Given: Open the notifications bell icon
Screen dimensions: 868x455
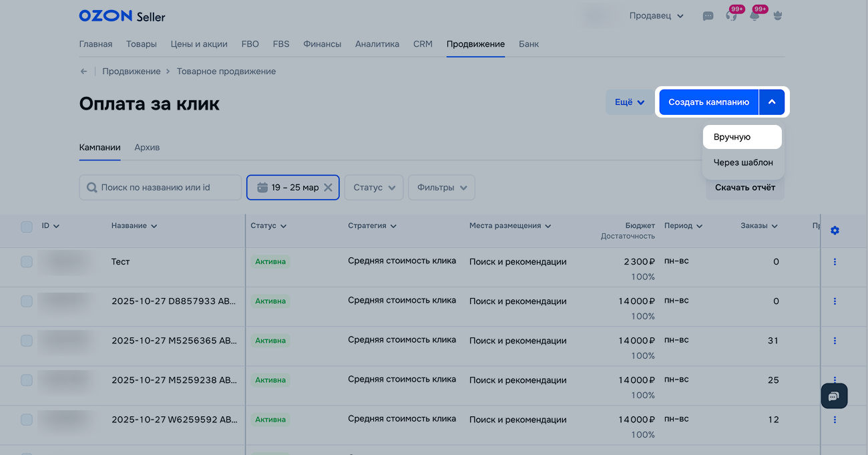Looking at the screenshot, I should [754, 16].
